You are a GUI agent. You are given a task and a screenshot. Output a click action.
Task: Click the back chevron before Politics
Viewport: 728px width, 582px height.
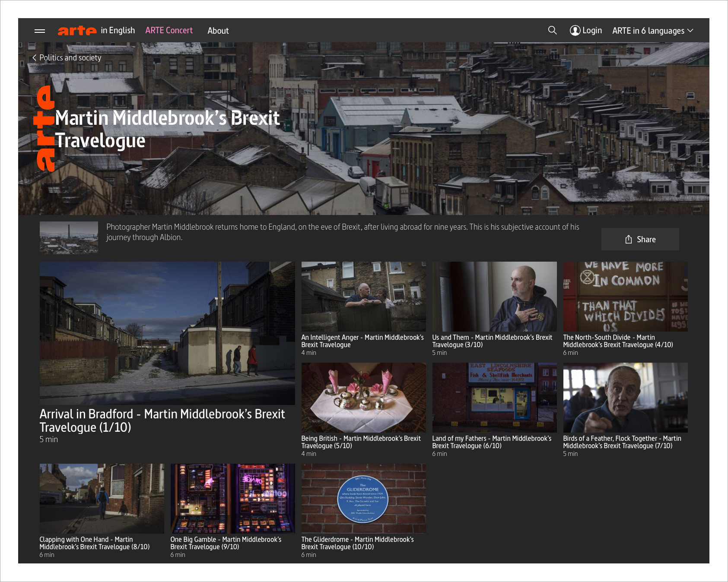tap(34, 57)
